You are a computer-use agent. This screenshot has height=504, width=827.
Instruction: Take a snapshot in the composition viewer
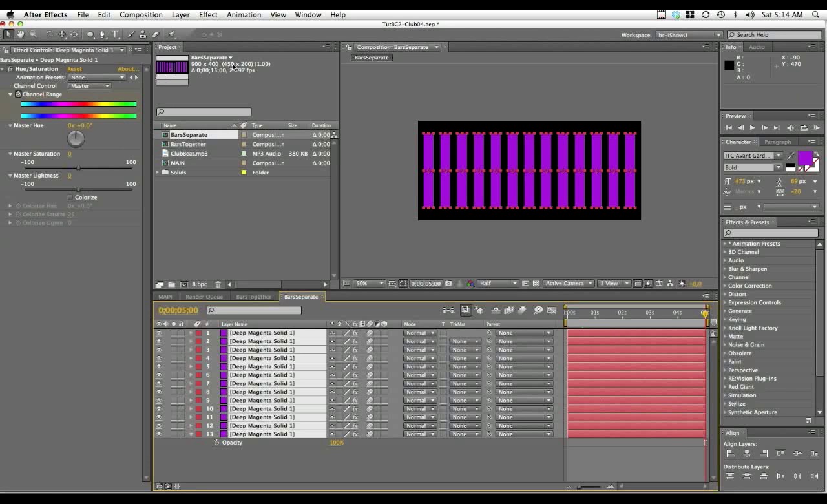pyautogui.click(x=449, y=284)
